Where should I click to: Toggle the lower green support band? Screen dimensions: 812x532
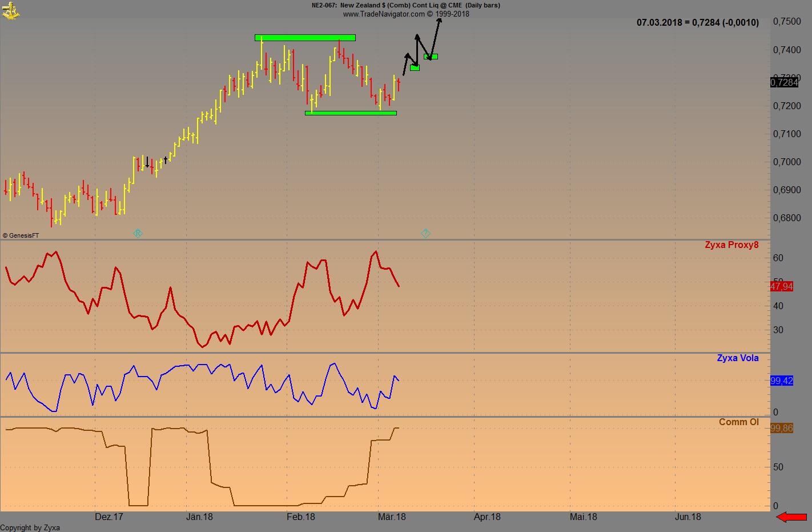click(x=351, y=113)
